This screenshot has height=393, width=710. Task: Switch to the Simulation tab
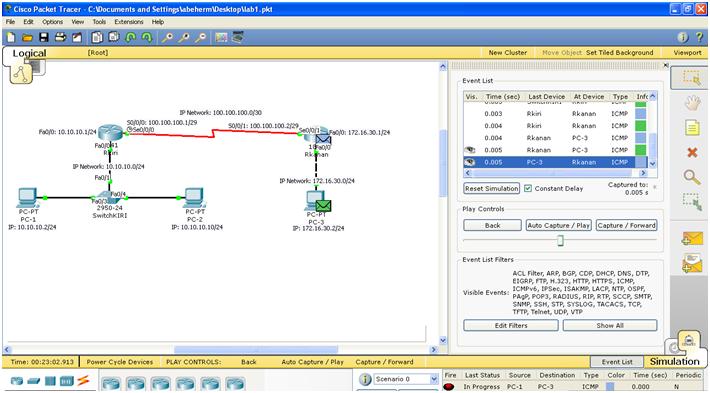674,361
